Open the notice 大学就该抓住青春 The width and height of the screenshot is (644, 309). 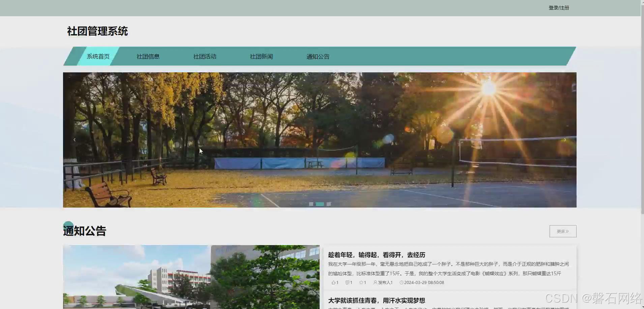[377, 300]
